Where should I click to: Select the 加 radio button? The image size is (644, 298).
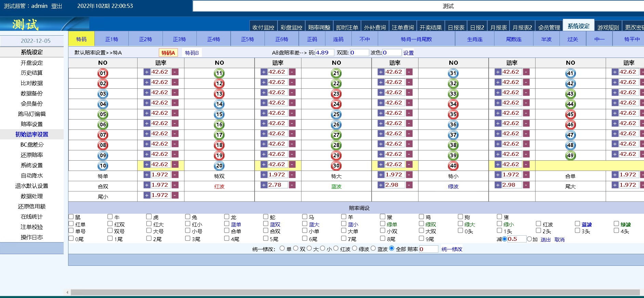pyautogui.click(x=529, y=239)
